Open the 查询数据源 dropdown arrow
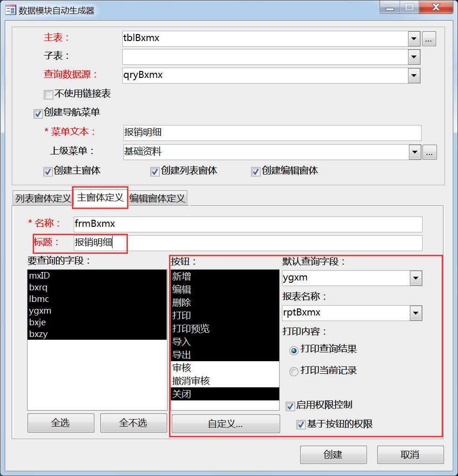The width and height of the screenshot is (458, 476). (x=414, y=76)
